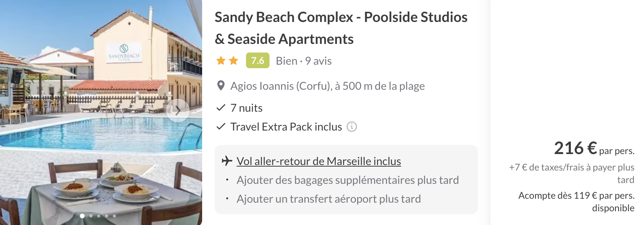Click the location pin icon
Viewport: 644px width, 225px height.
click(221, 86)
